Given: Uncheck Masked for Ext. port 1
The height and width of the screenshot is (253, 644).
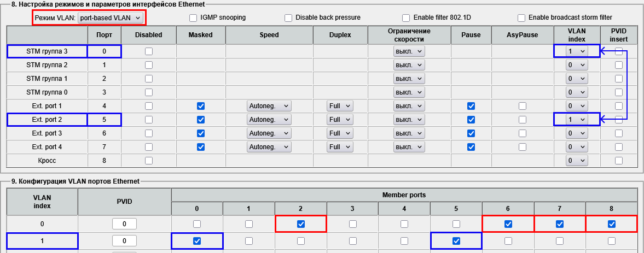Looking at the screenshot, I should click(201, 106).
